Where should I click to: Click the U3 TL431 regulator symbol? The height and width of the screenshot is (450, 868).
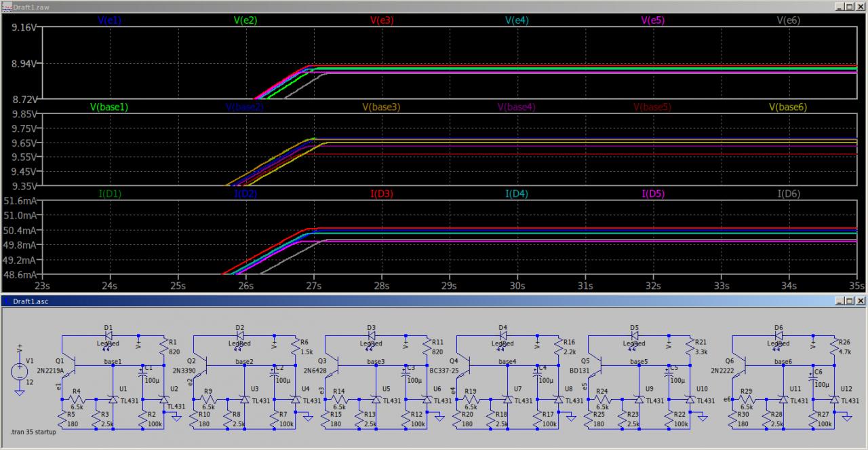244,400
